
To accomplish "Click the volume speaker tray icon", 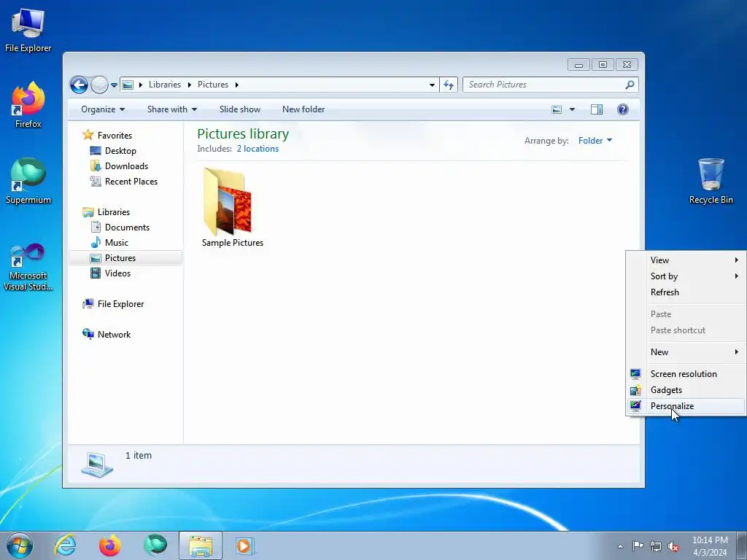I will coord(673,547).
